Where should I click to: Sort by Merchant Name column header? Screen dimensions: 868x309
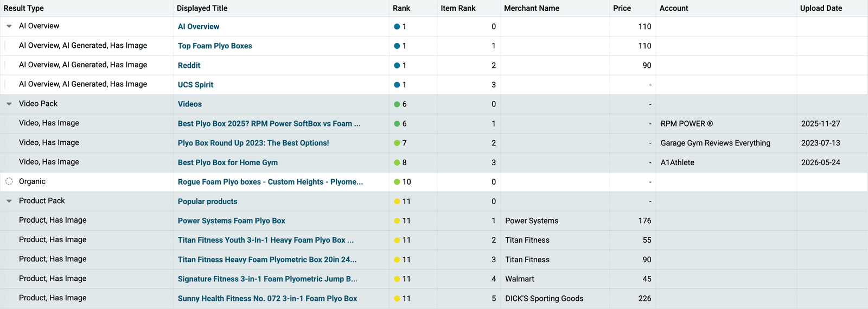click(x=532, y=8)
